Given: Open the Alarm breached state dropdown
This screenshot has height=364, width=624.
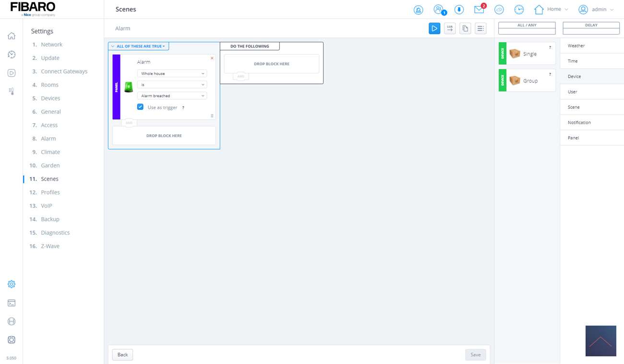Looking at the screenshot, I should (x=172, y=96).
